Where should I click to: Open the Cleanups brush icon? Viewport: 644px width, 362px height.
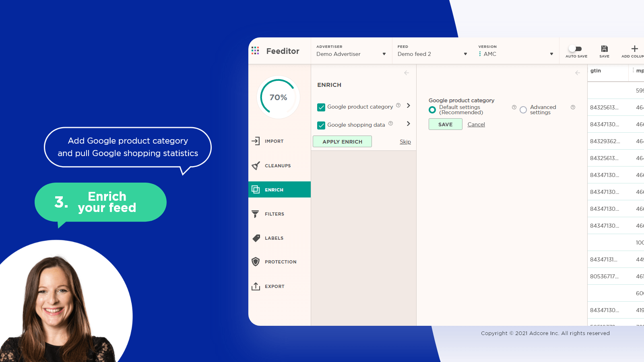256,166
